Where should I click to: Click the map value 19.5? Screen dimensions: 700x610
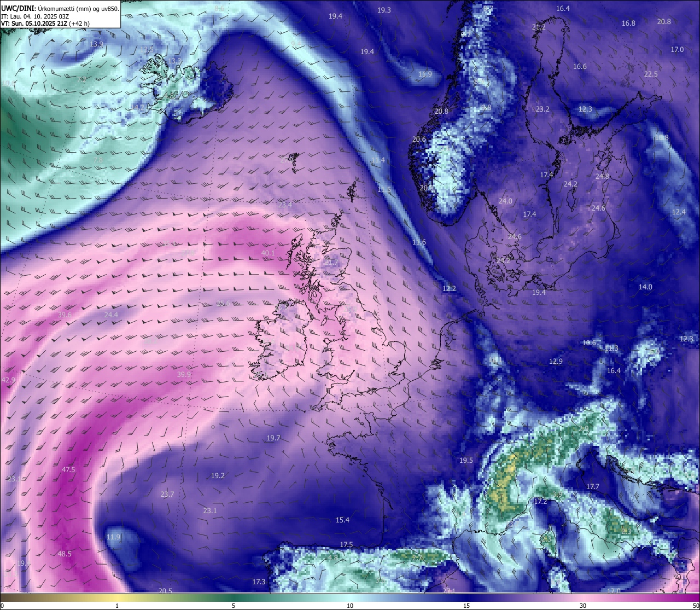pyautogui.click(x=466, y=460)
